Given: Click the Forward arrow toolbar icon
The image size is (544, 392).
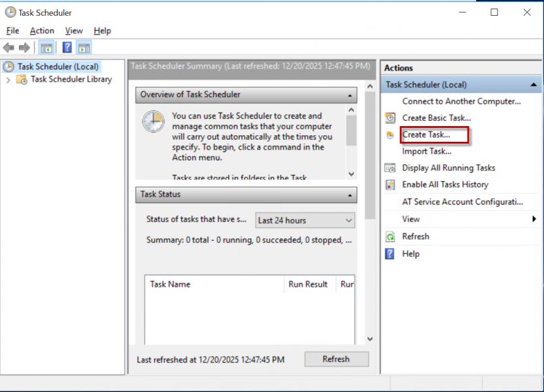Looking at the screenshot, I should pyautogui.click(x=24, y=48).
